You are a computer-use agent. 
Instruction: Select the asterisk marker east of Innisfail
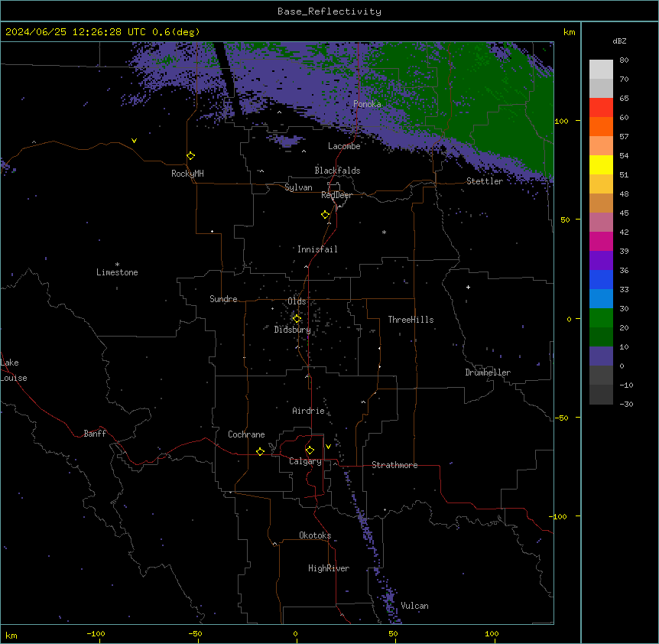pyautogui.click(x=384, y=232)
